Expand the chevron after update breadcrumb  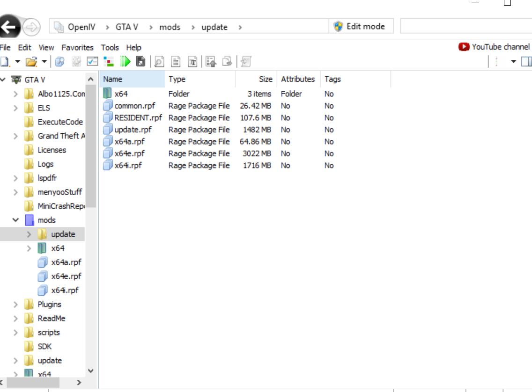[x=240, y=27]
